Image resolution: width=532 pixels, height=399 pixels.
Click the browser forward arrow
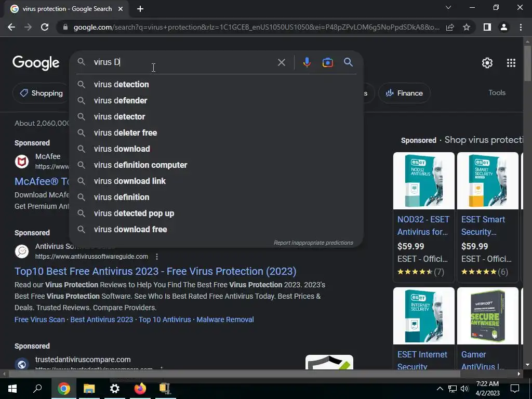tap(28, 27)
